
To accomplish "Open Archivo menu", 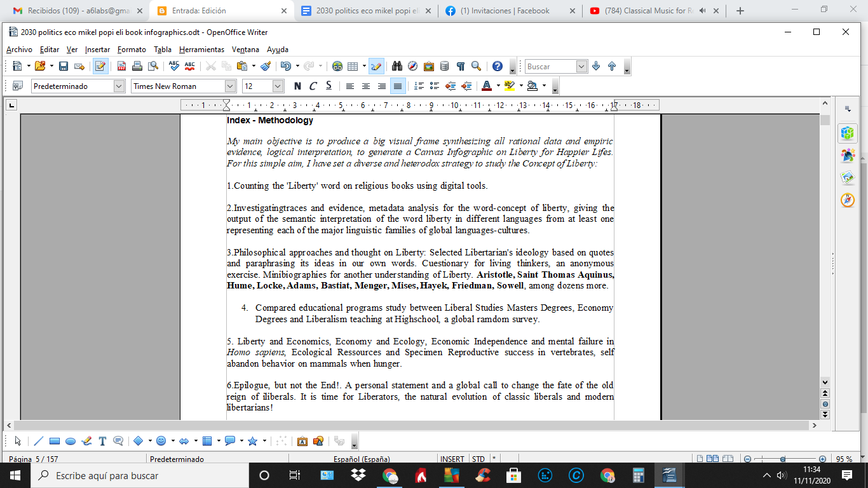I will point(19,50).
